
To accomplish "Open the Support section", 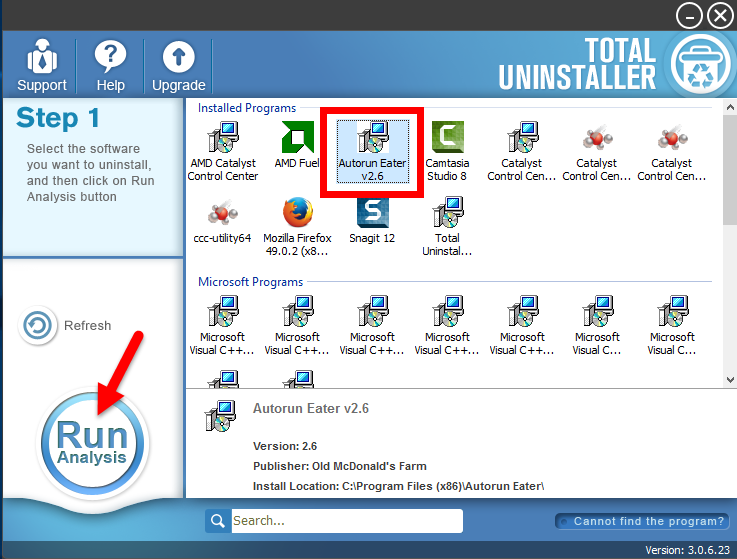I will pos(42,65).
